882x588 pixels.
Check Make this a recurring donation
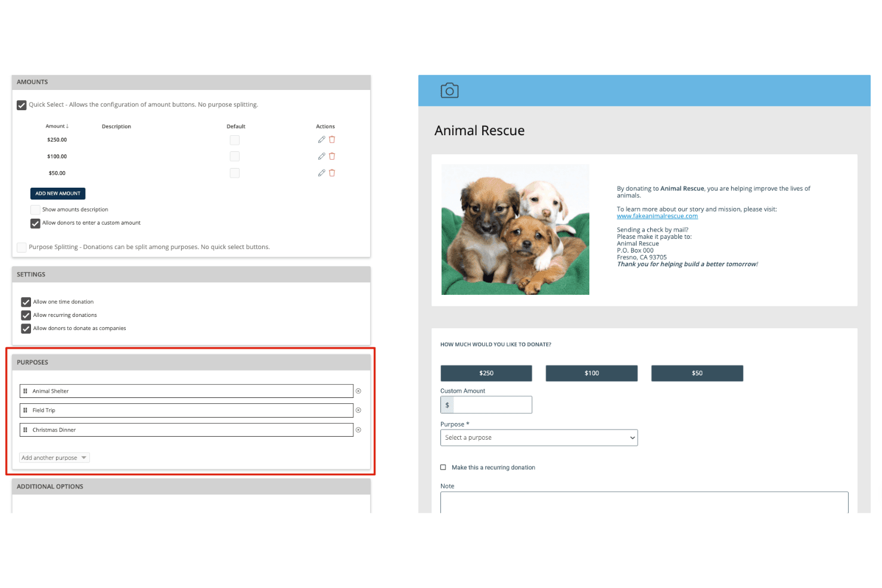[x=443, y=468]
